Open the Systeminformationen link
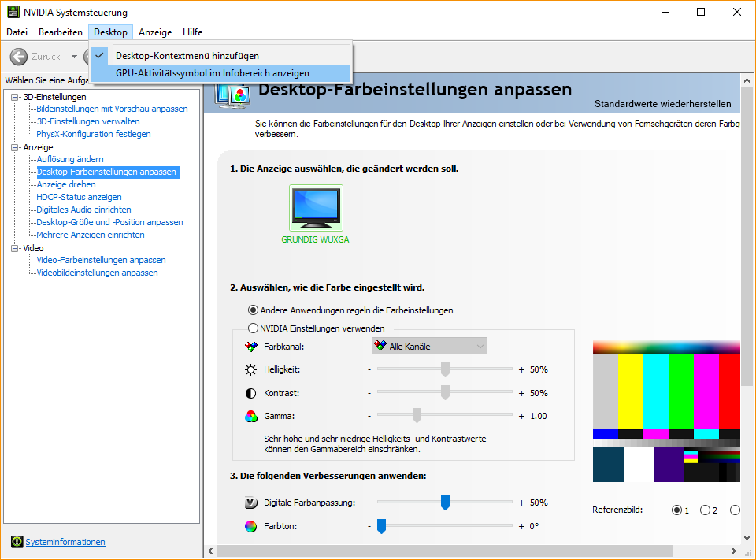756x560 pixels. click(65, 542)
